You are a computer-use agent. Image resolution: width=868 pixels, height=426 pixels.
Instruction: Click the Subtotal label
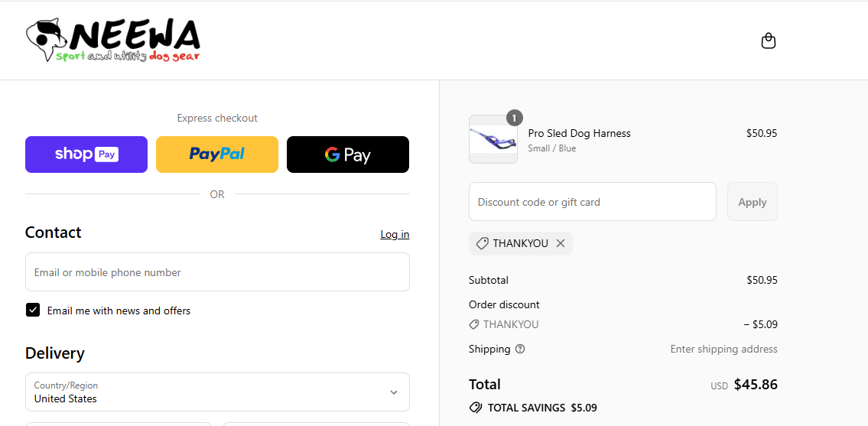coord(489,281)
